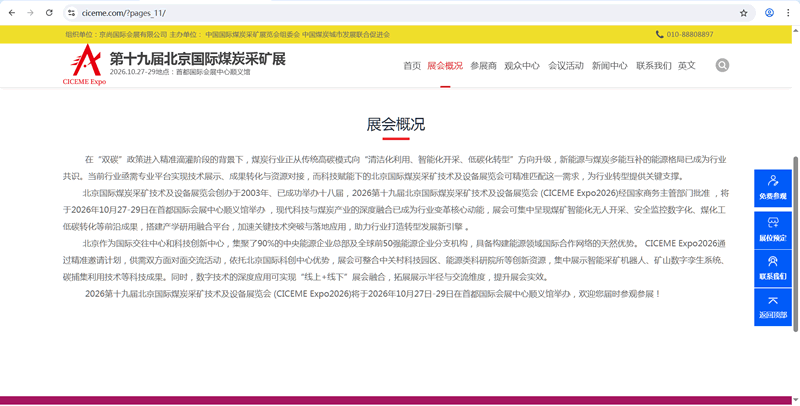Image resolution: width=800 pixels, height=406 pixels.
Task: Select the 展会概况 menu item
Action: pos(445,66)
